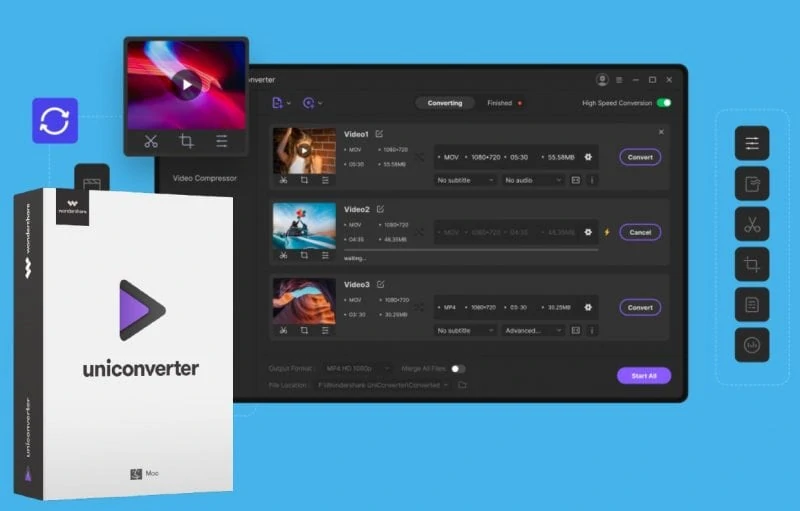This screenshot has height=511, width=800.
Task: Open Video Compressor in the sidebar
Action: (205, 178)
